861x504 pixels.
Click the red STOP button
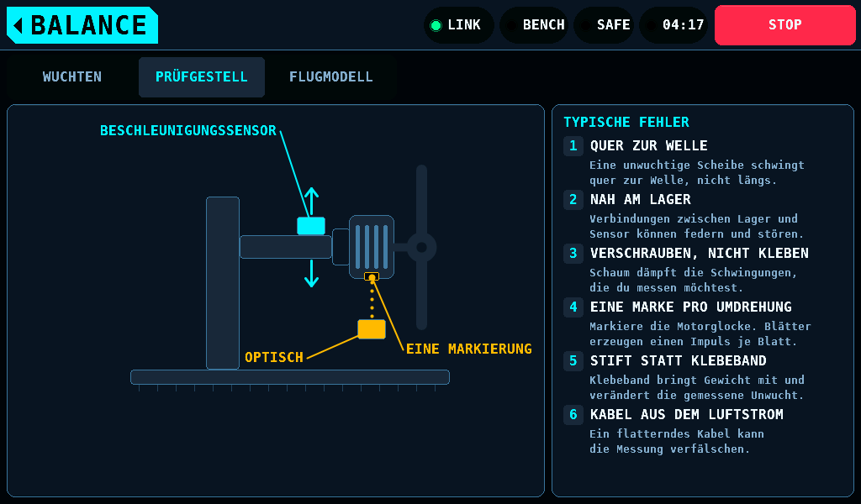point(784,25)
